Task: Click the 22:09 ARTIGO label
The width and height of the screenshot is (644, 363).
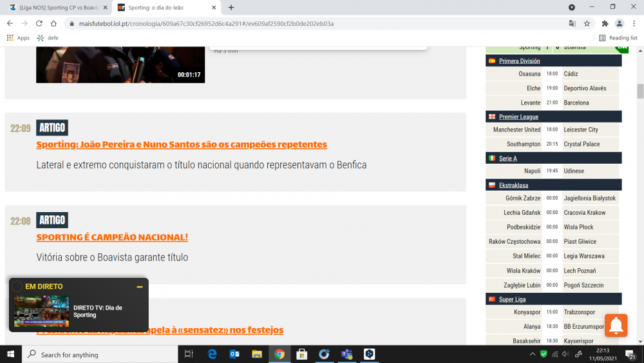Action: [52, 128]
